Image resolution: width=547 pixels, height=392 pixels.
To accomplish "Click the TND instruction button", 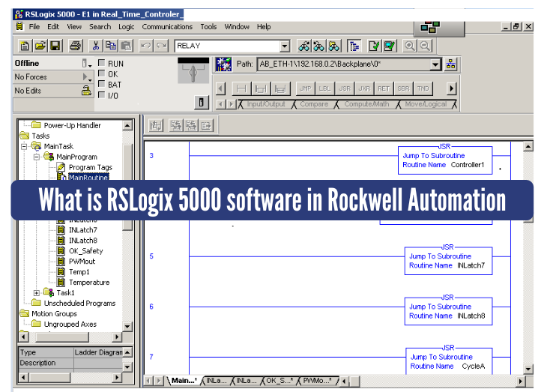I will [423, 88].
